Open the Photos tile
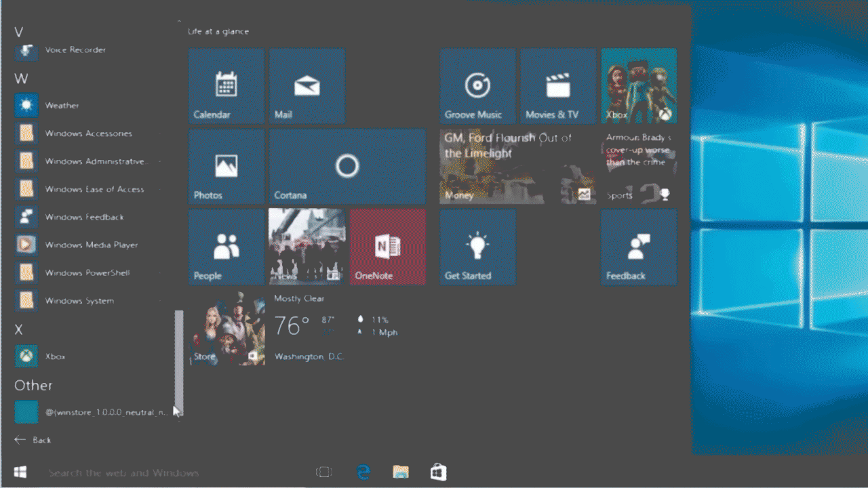 [226, 167]
